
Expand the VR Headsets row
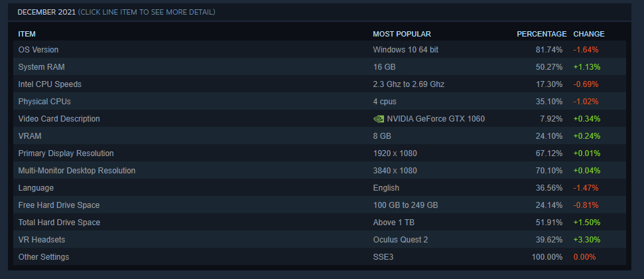(42, 240)
